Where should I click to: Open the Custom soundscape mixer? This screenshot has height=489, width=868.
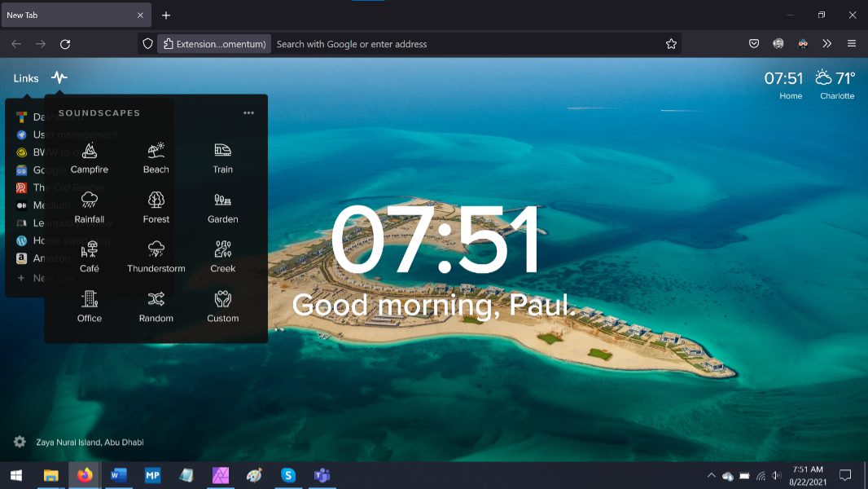point(222,307)
